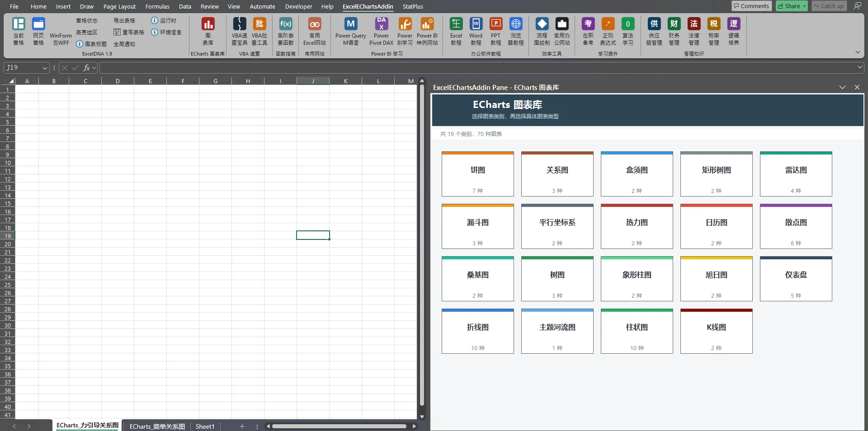The image size is (868, 431).
Task: Click 运行时 info item
Action: 164,21
